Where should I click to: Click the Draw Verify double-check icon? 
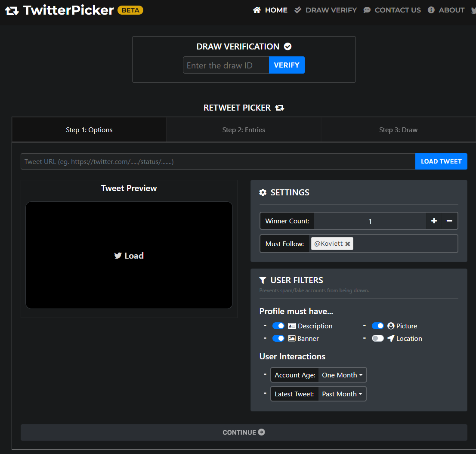coord(298,10)
